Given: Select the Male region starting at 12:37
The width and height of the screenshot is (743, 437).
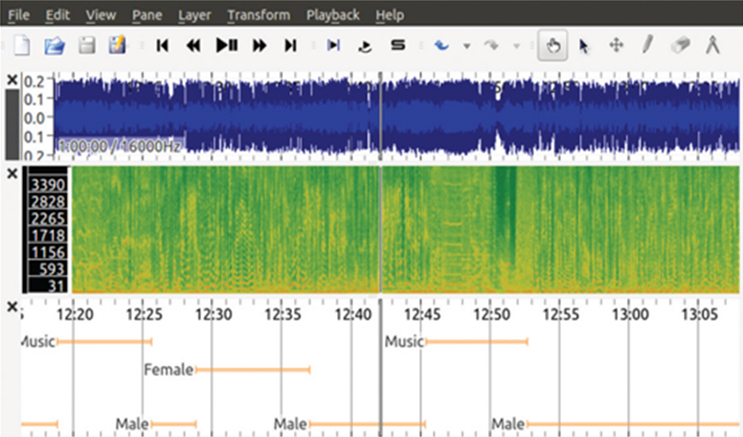Looking at the screenshot, I should [x=367, y=424].
